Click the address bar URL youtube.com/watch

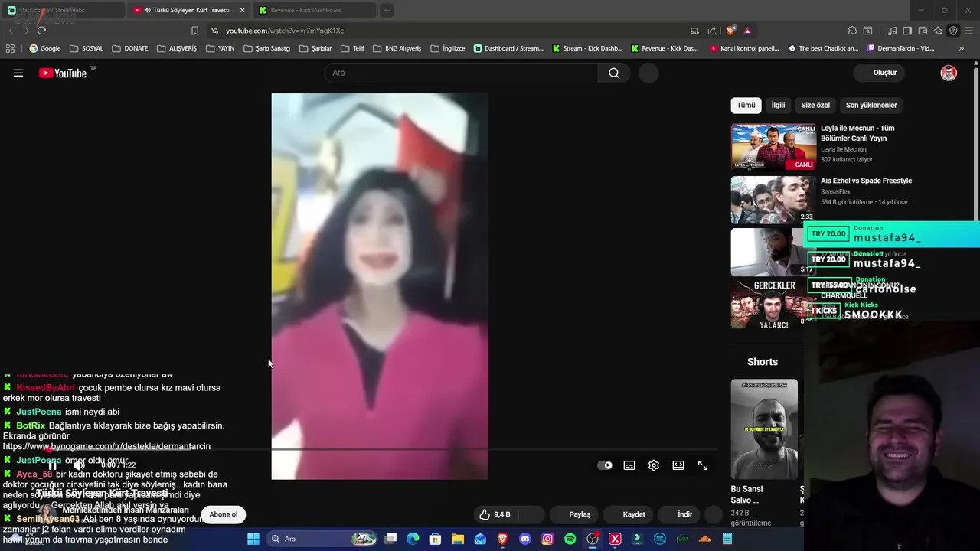click(285, 31)
